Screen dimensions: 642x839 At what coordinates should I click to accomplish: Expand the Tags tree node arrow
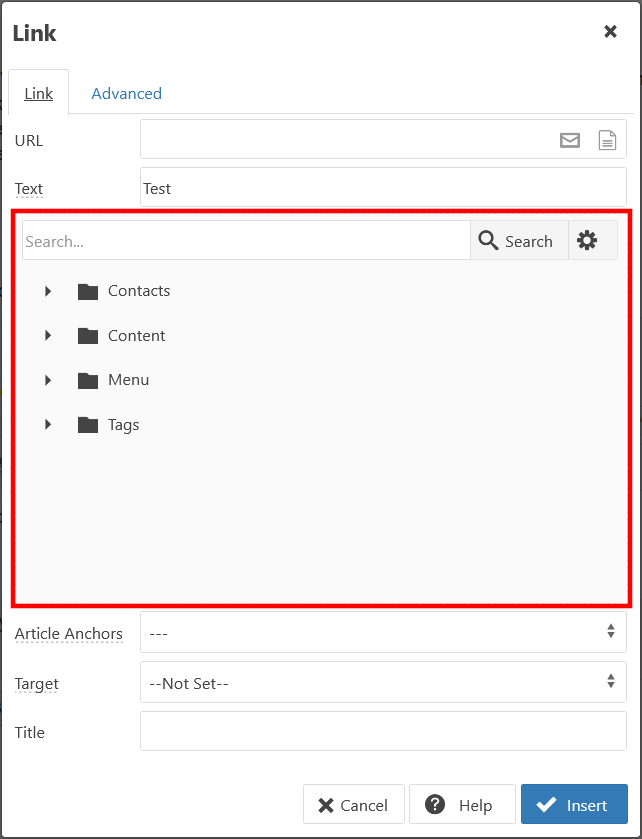click(48, 424)
